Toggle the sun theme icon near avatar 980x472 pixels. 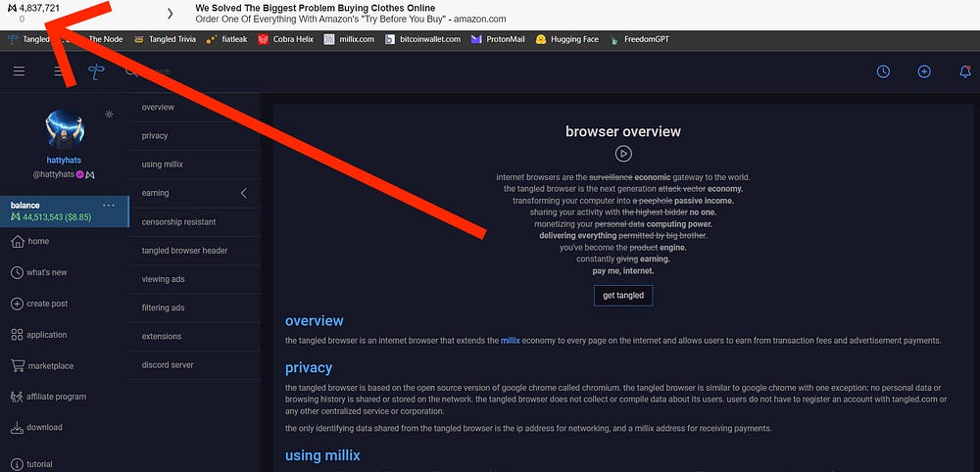109,115
